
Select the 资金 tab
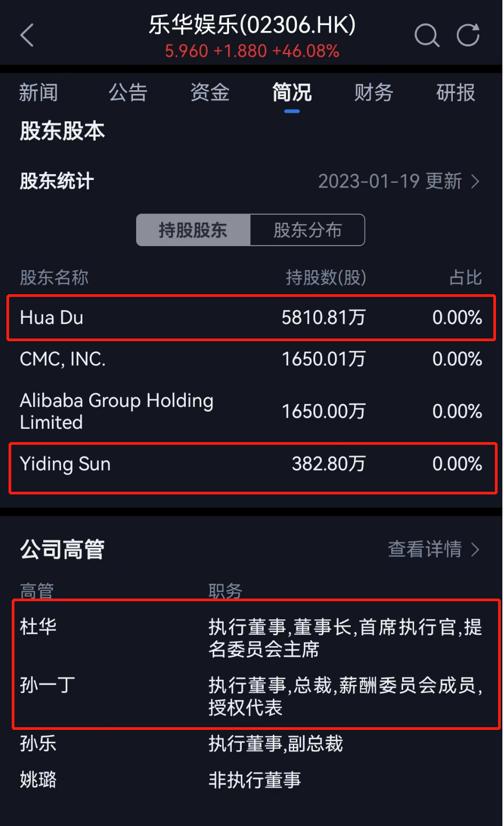click(x=210, y=93)
